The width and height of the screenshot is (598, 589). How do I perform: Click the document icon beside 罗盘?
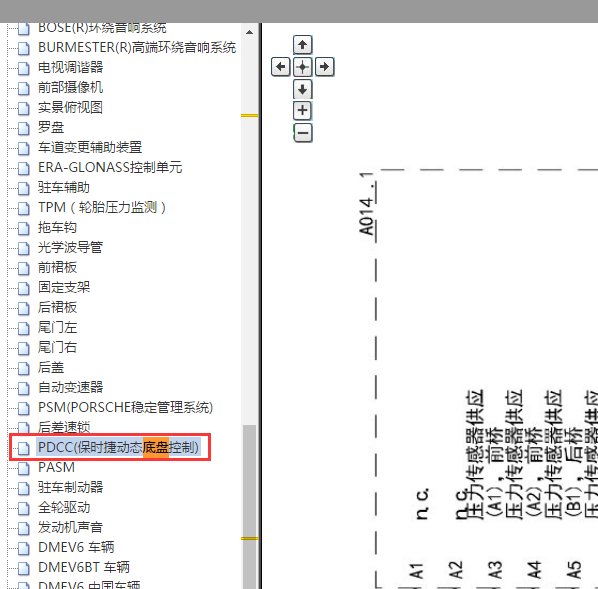pos(24,128)
